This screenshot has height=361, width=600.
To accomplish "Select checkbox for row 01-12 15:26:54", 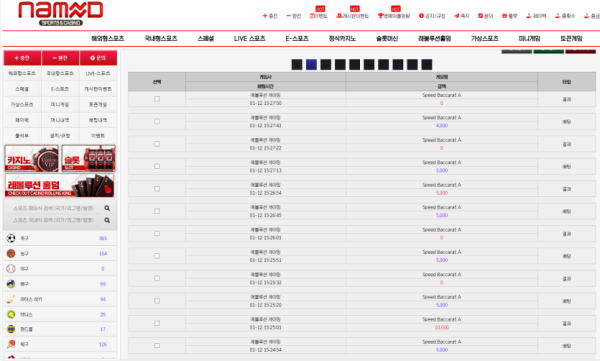I will pos(157,189).
